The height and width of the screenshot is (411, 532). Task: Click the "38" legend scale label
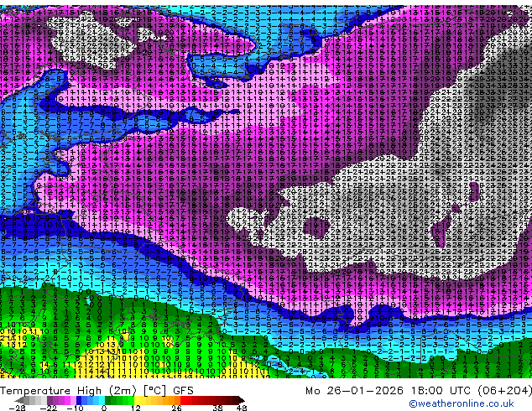[x=218, y=408]
